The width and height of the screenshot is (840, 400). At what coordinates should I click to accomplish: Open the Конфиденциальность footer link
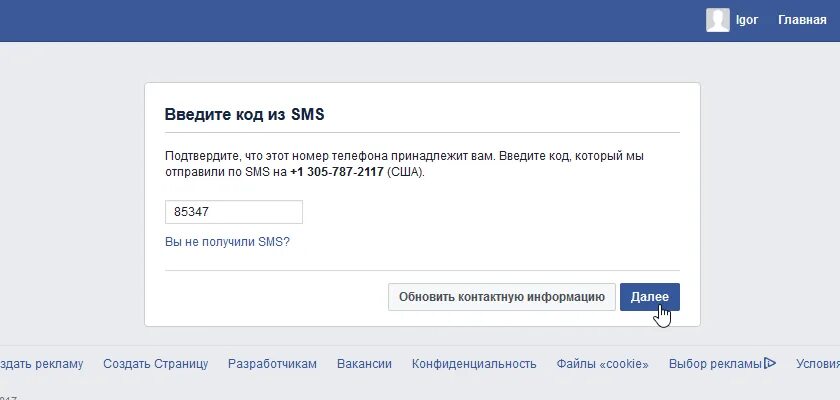[x=474, y=364]
